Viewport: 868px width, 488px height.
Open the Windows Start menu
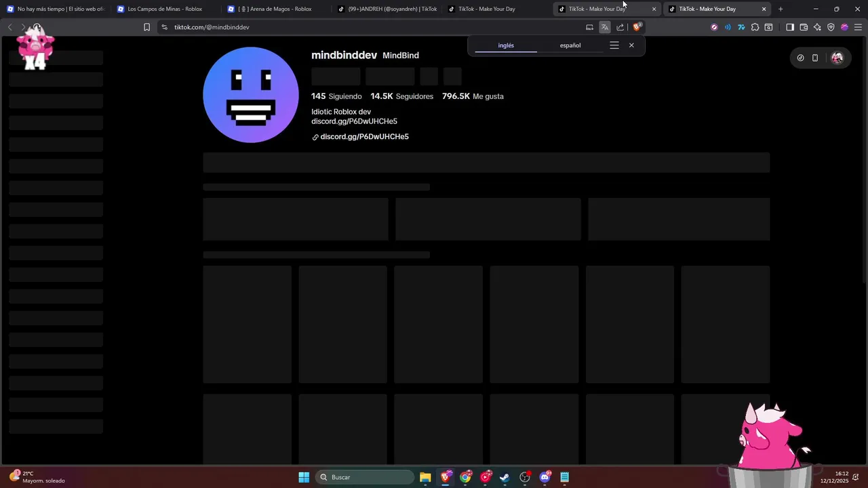click(x=304, y=477)
